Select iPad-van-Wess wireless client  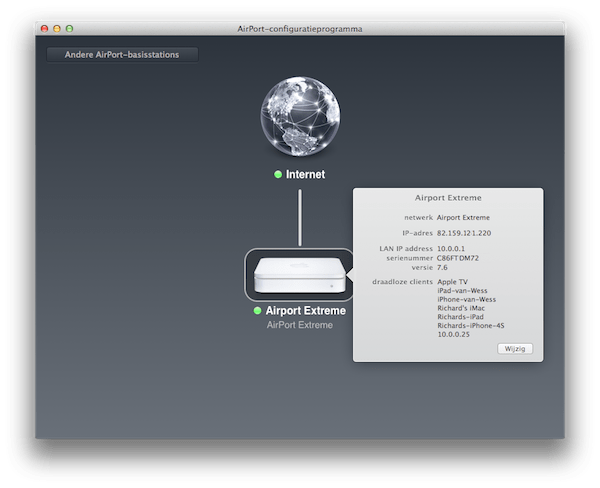pos(462,291)
